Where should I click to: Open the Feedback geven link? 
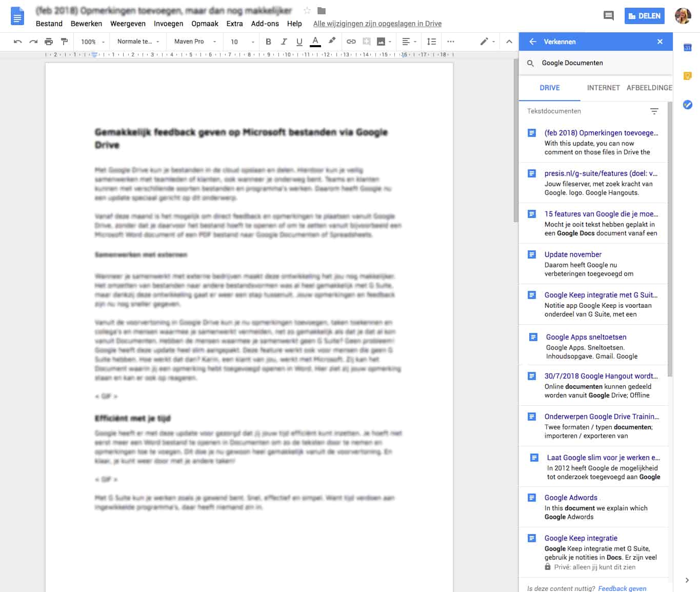pos(622,588)
